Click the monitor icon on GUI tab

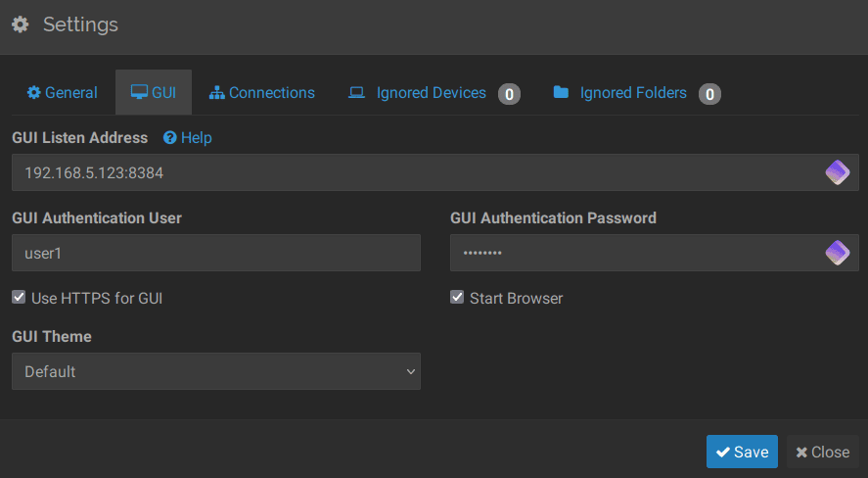click(x=139, y=92)
